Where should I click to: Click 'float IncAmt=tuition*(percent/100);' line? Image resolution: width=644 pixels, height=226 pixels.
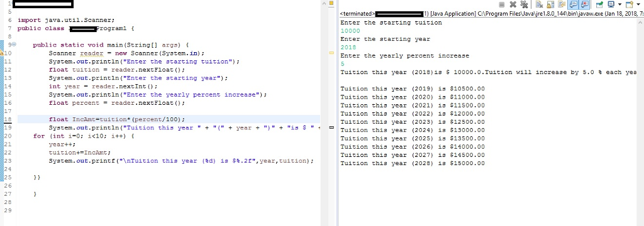point(116,119)
